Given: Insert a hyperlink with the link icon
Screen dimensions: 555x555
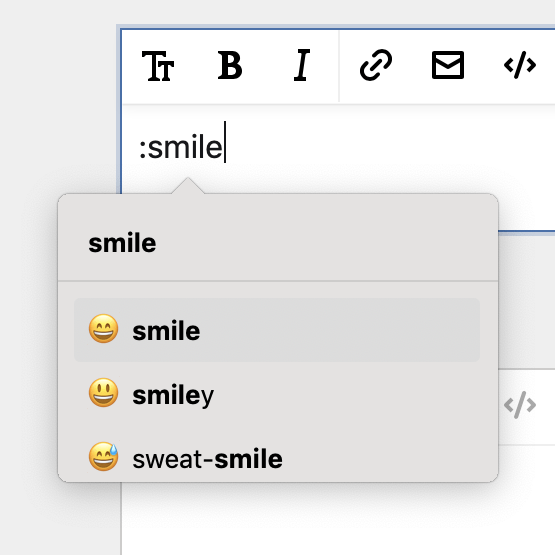Looking at the screenshot, I should click(x=376, y=65).
